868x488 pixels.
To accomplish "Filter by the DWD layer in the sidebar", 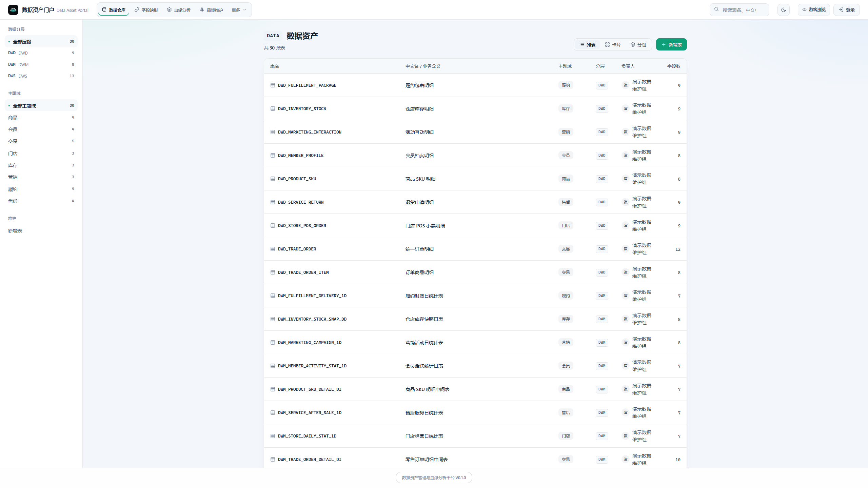I will tap(41, 53).
